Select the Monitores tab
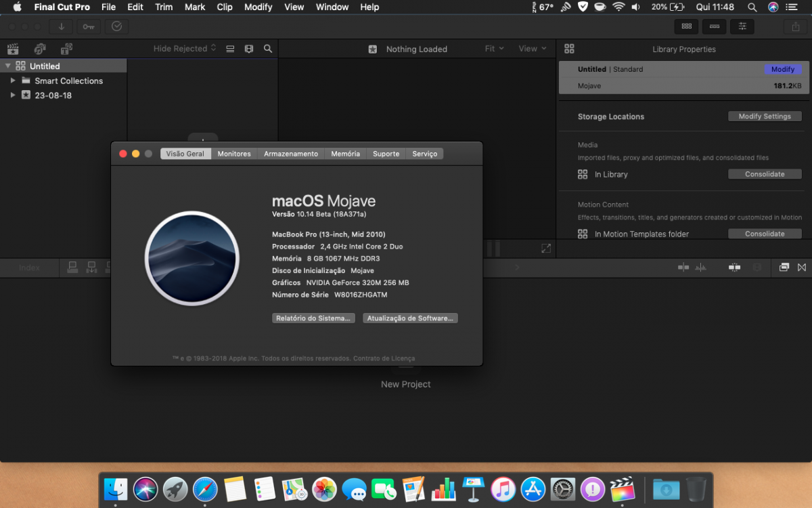This screenshot has height=508, width=812. click(234, 154)
